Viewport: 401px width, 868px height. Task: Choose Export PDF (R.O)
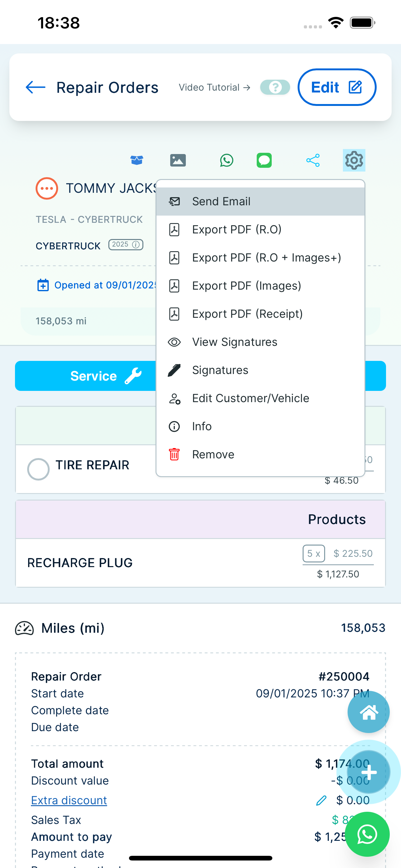[260, 229]
